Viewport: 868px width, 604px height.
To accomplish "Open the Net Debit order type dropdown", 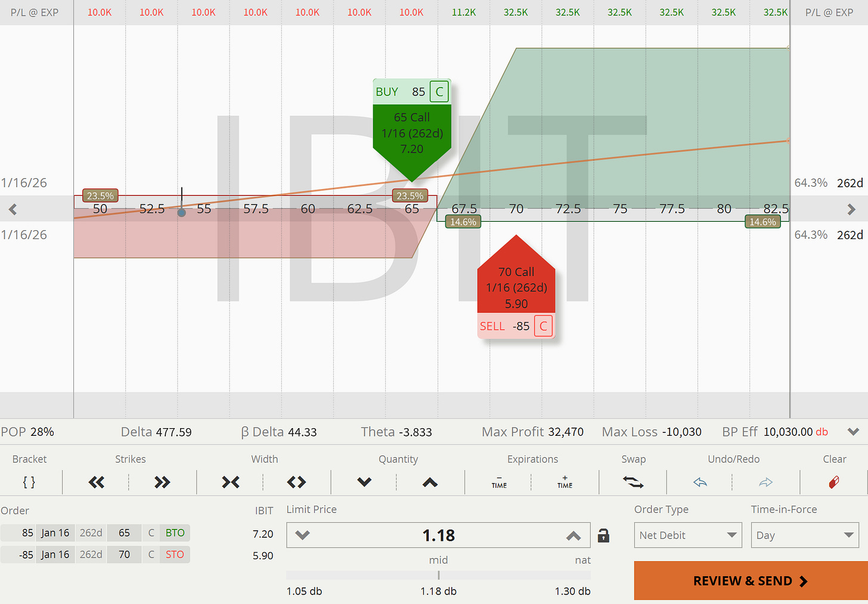I will pyautogui.click(x=688, y=535).
